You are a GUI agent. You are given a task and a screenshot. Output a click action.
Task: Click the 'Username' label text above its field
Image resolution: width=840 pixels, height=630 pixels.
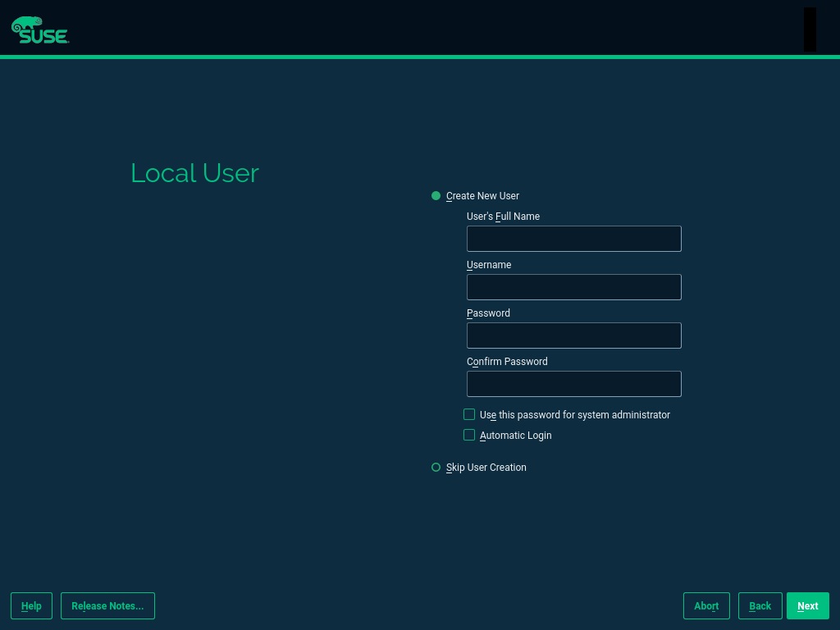coord(489,265)
